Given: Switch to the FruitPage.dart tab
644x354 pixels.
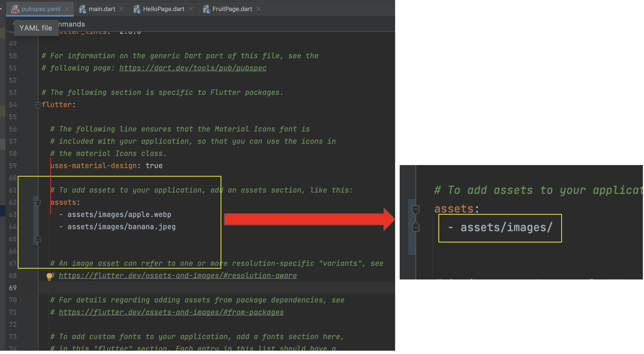Looking at the screenshot, I should (x=232, y=9).
